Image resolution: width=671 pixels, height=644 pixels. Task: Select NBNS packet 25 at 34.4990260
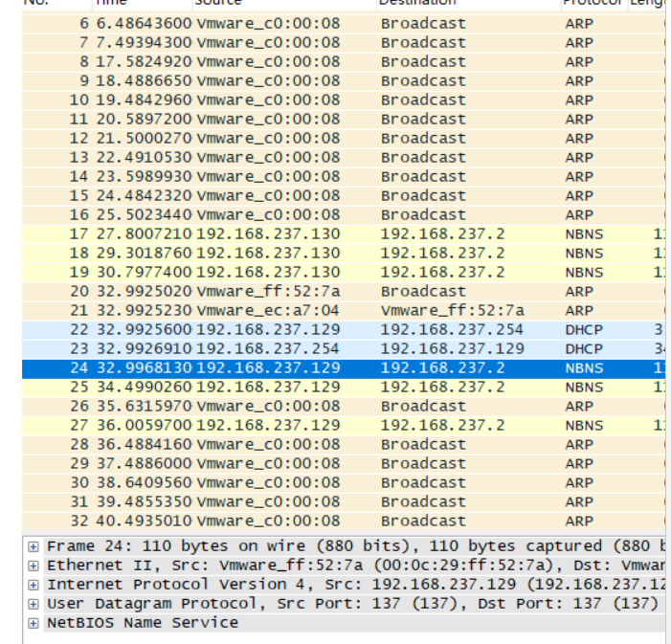pyautogui.click(x=344, y=387)
